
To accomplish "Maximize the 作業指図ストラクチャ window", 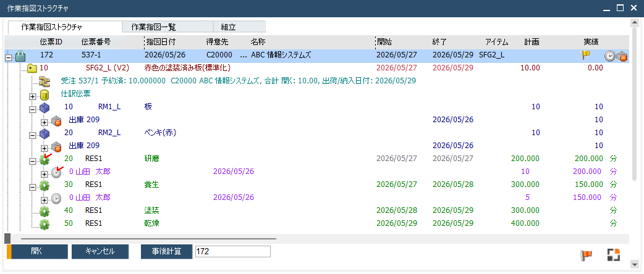I will point(621,8).
